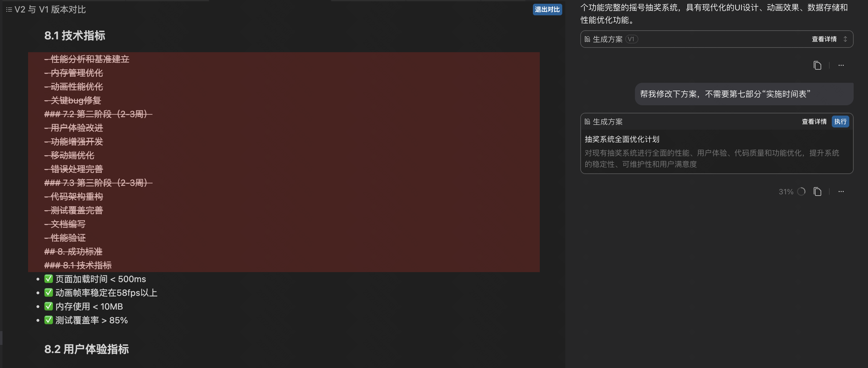Image resolution: width=868 pixels, height=368 pixels.
Task: Expand the V1 plan card with arrows icon
Action: 845,39
